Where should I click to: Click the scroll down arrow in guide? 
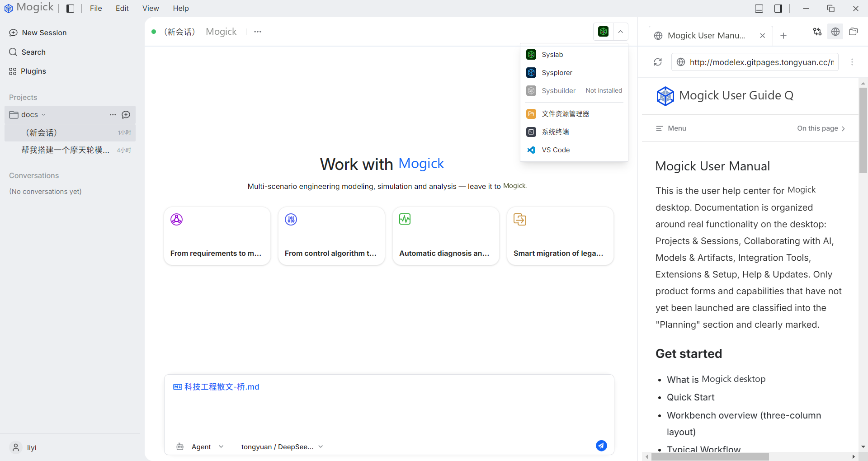[863, 447]
